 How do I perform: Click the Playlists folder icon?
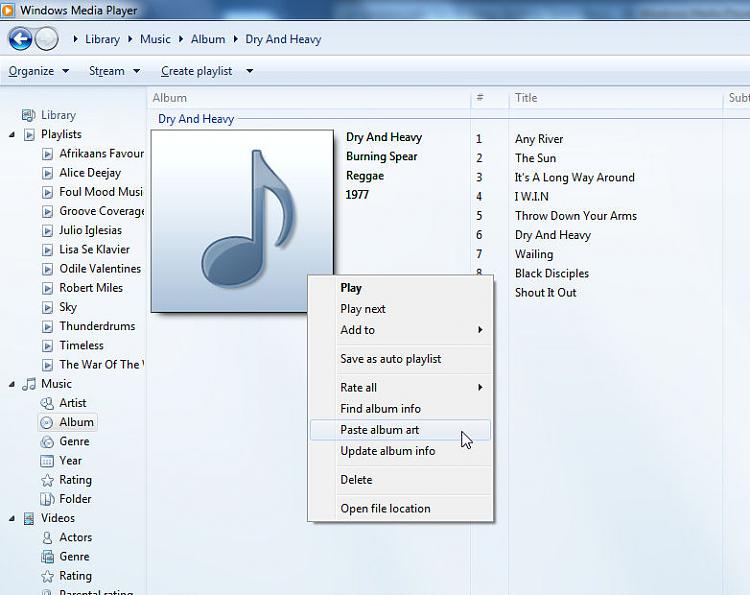click(x=29, y=135)
